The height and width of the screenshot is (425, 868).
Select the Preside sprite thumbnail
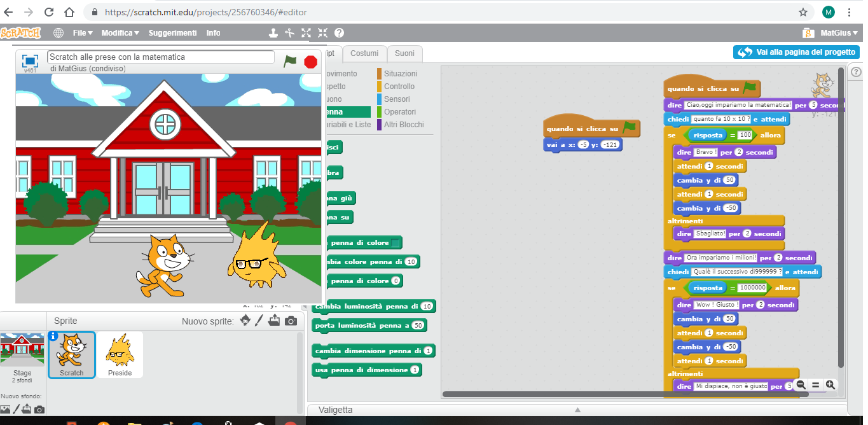pyautogui.click(x=120, y=354)
